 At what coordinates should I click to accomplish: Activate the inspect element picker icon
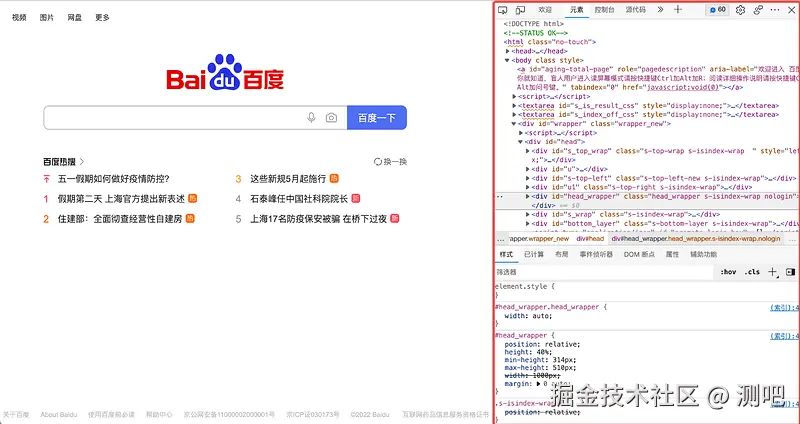[503, 10]
